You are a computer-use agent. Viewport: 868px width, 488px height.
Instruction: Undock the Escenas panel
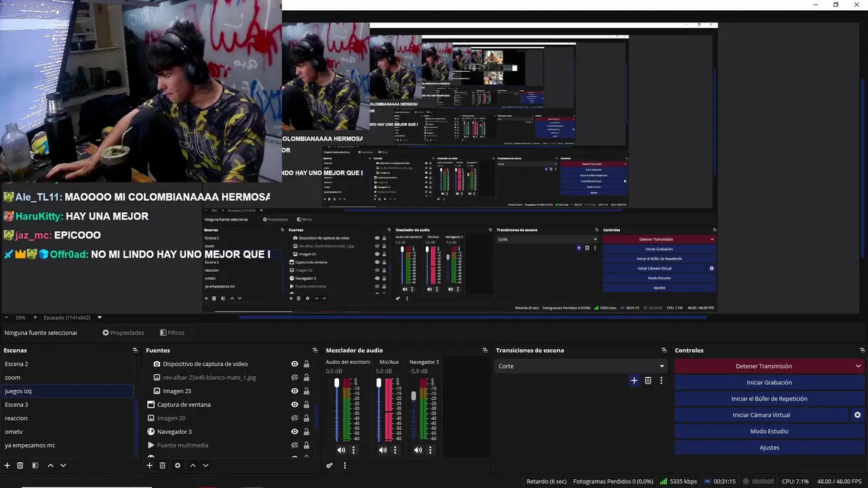(x=135, y=350)
